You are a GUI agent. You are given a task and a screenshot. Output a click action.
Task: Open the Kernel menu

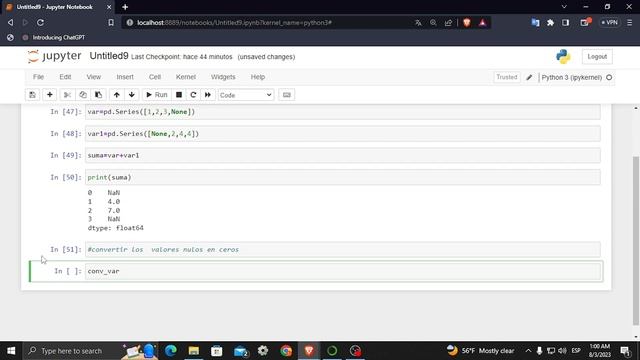tap(186, 77)
